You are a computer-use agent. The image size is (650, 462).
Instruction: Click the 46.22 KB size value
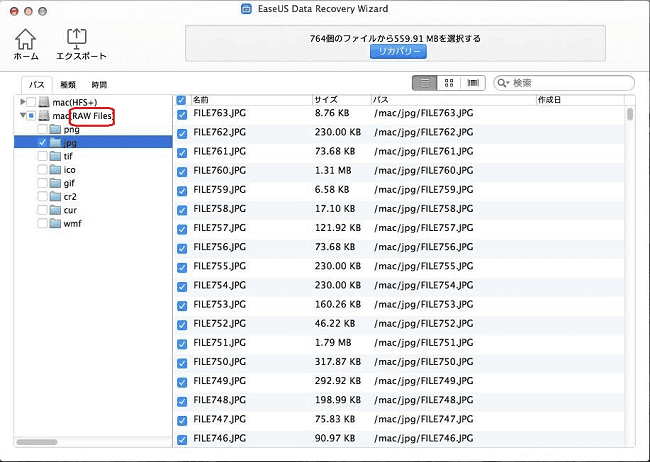tap(335, 323)
